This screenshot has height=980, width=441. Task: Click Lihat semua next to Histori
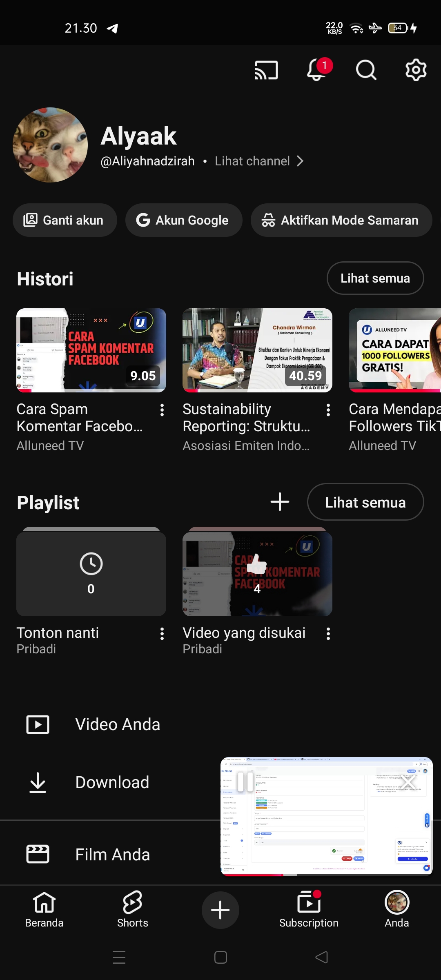[x=375, y=278]
